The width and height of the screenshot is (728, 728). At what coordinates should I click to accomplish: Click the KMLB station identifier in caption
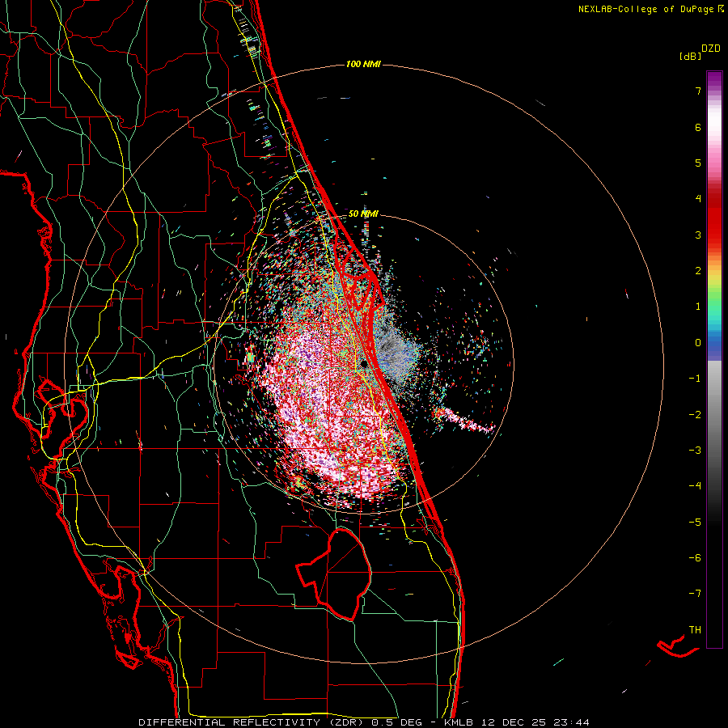(458, 722)
